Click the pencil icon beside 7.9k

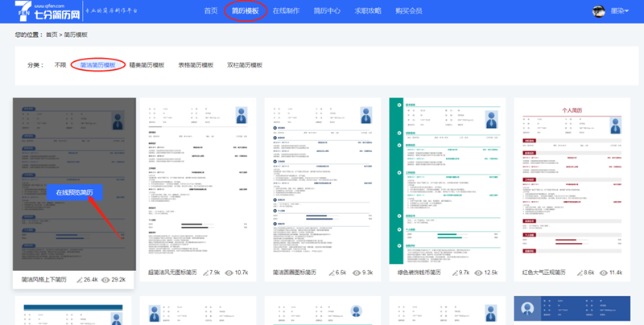click(206, 273)
